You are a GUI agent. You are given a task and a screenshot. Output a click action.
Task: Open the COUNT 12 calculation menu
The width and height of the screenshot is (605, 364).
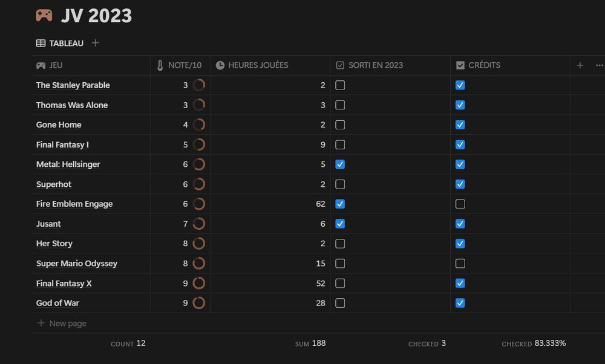(x=128, y=343)
